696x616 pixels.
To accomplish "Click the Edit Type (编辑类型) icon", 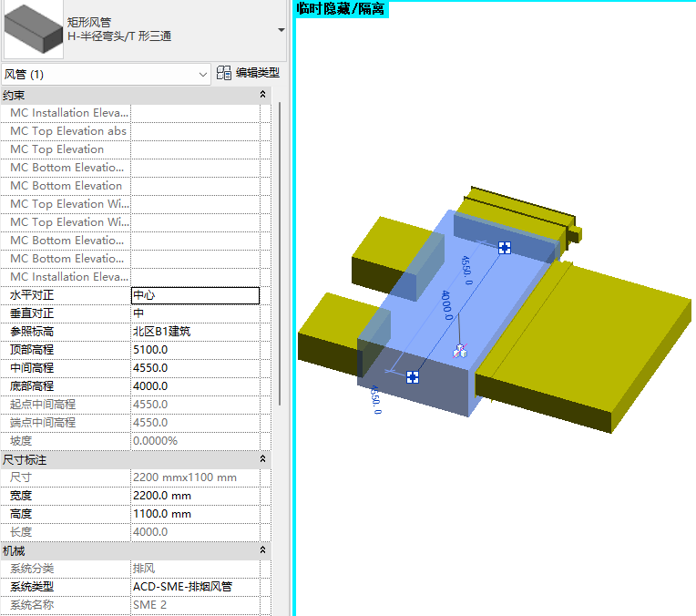I will [224, 73].
